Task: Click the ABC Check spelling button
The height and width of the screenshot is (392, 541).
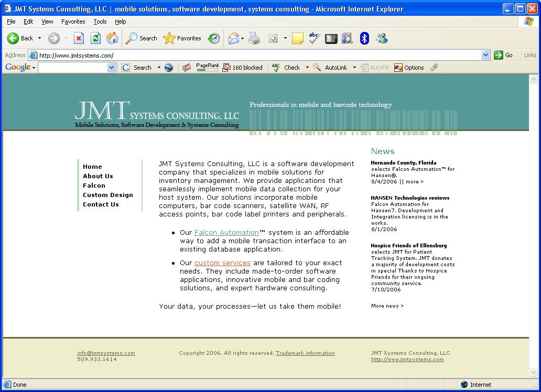Action: point(286,68)
